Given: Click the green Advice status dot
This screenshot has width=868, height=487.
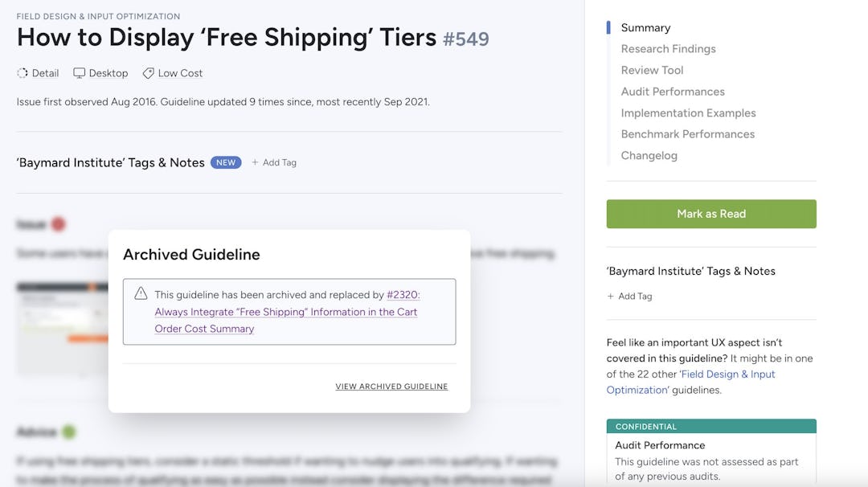Looking at the screenshot, I should pos(69,432).
